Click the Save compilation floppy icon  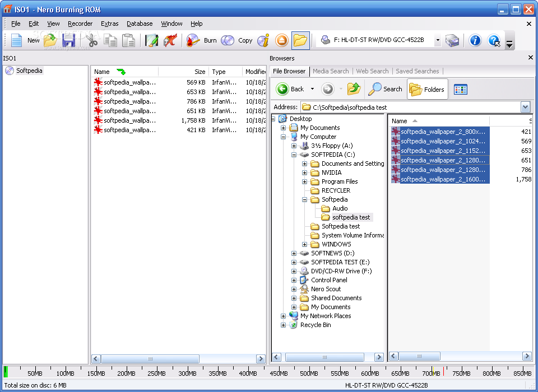(x=68, y=40)
